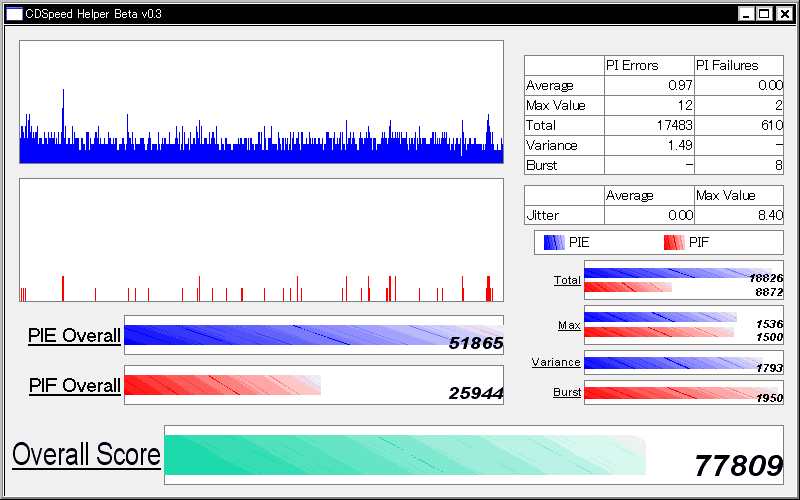The width and height of the screenshot is (800, 500).
Task: Click the underlined Total score label
Action: click(x=567, y=280)
